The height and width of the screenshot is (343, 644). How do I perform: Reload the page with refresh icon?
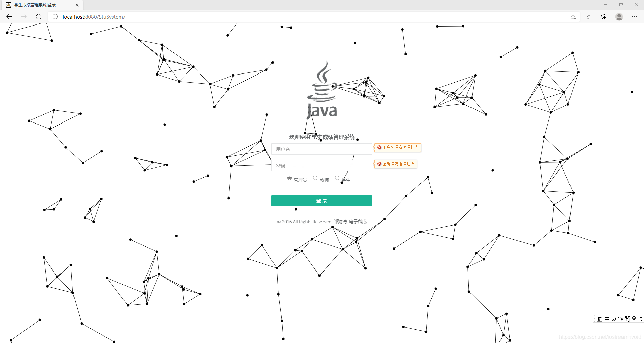pos(39,17)
